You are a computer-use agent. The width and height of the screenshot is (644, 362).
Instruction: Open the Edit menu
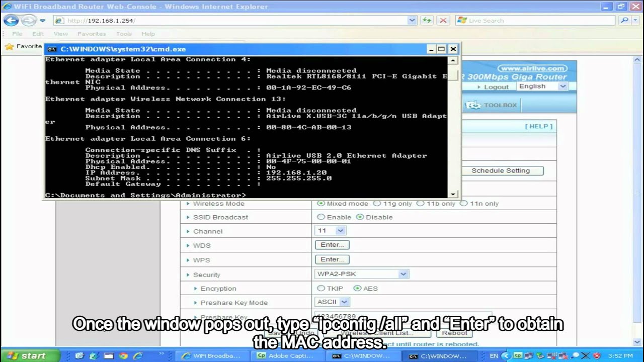pos(38,34)
